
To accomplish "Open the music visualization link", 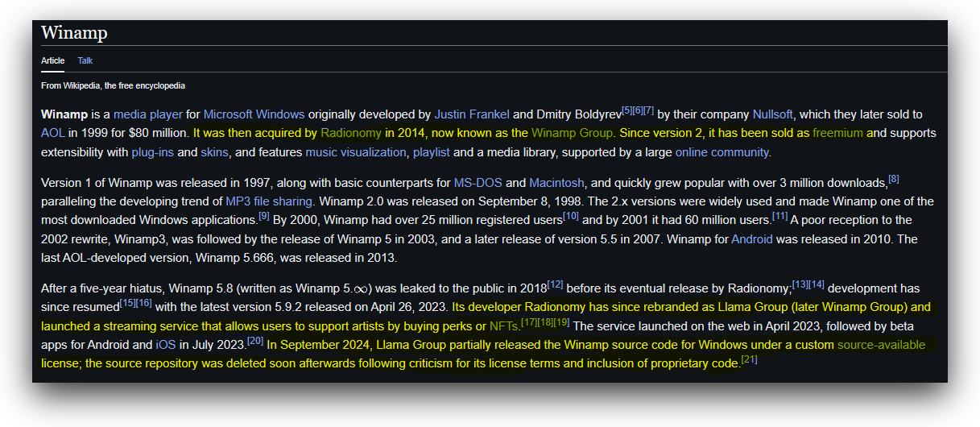I will coord(356,151).
